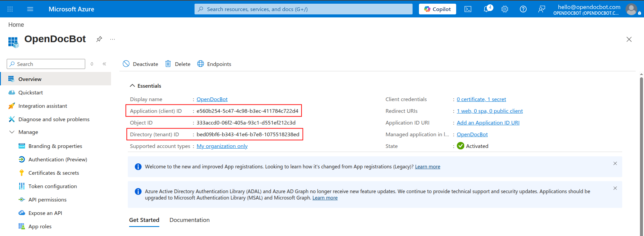Open the '0 certificate, 1 secret' link

coord(481,99)
